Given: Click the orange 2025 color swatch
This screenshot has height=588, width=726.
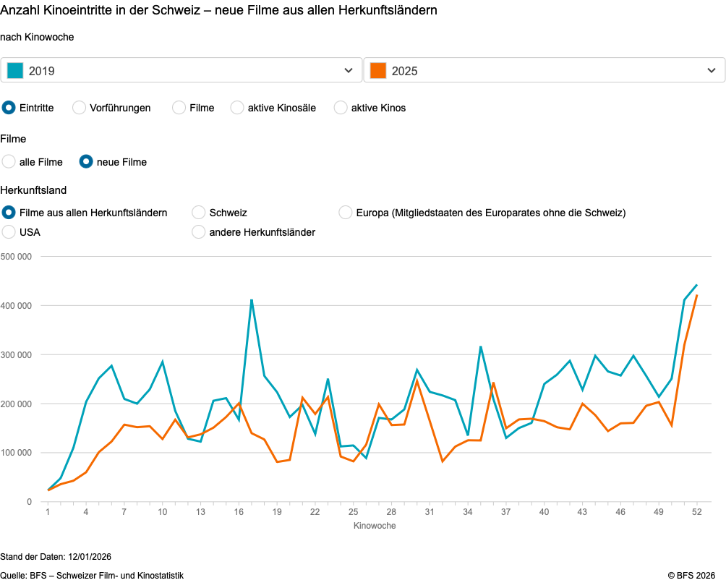Looking at the screenshot, I should pos(377,70).
